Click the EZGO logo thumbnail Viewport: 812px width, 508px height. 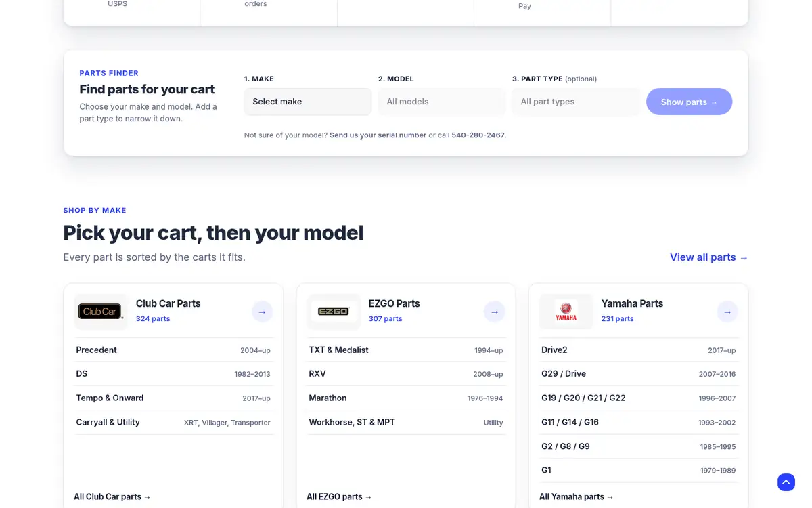coord(334,312)
